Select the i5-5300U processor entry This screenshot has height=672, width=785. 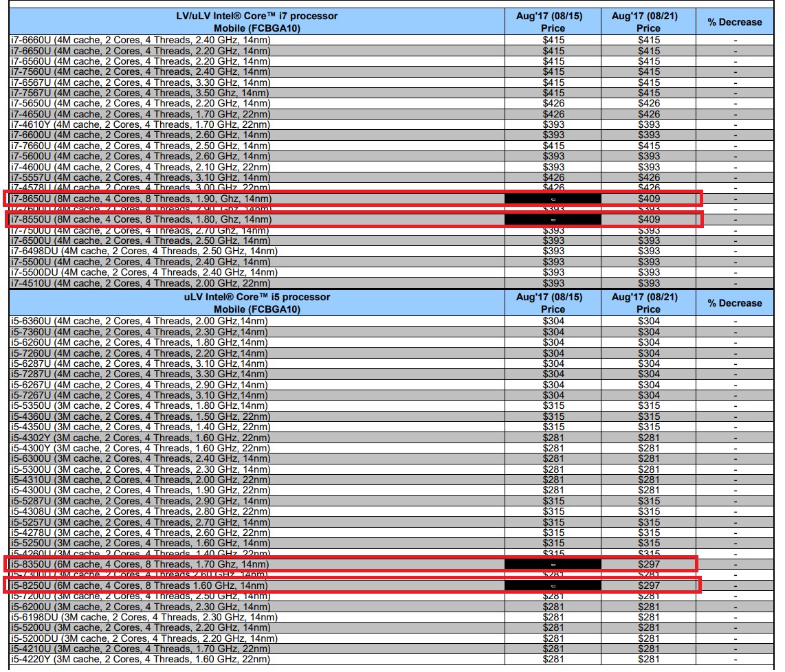point(141,470)
